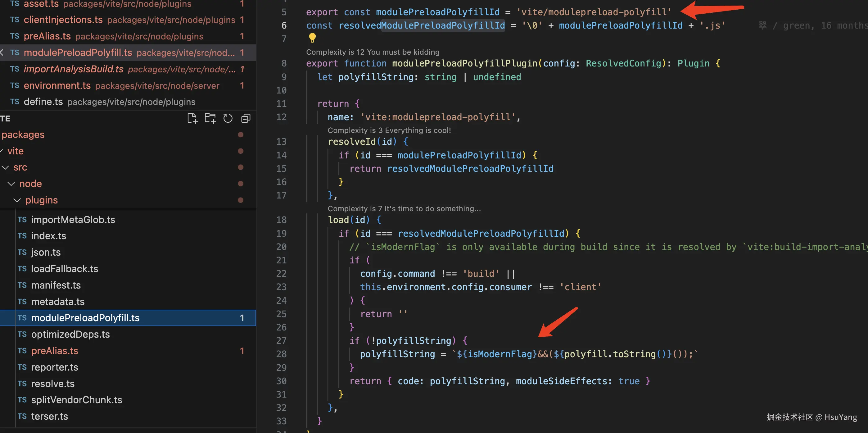This screenshot has height=433, width=868.
Task: Click TS icon of modulePreloadPolyfill.ts in tree
Action: [x=22, y=318]
